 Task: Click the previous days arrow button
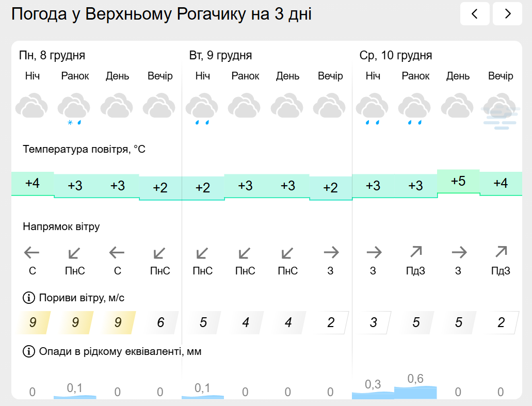pyautogui.click(x=475, y=14)
